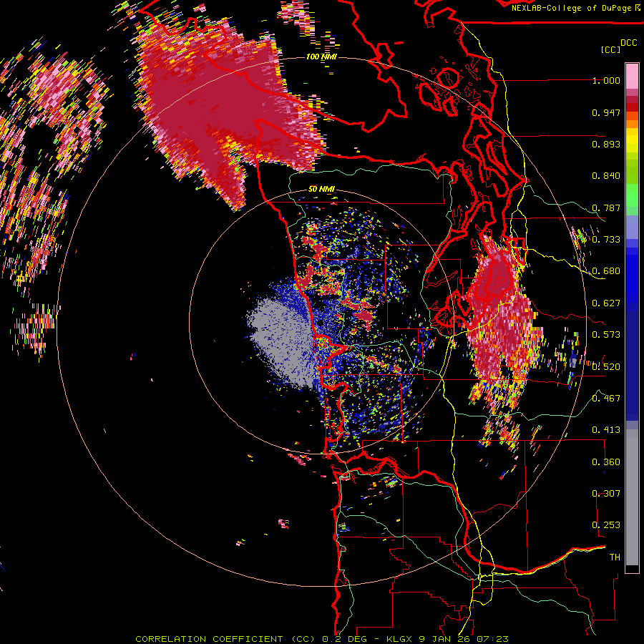
Task: Select the 0.947 scale value
Action: (x=606, y=112)
